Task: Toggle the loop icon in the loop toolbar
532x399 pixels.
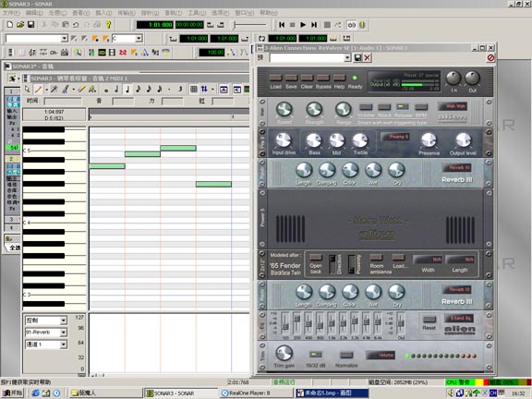Action: click(261, 39)
